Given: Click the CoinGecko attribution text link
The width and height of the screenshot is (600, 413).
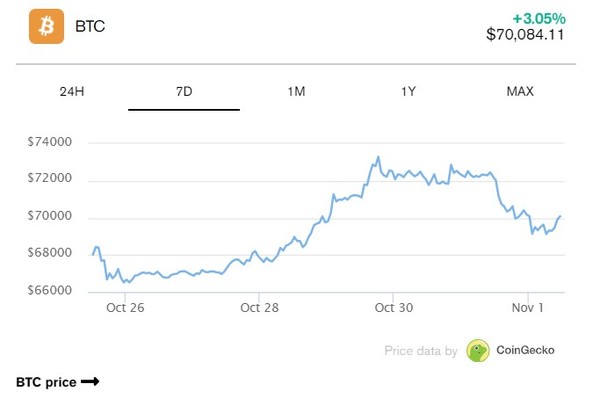Looking at the screenshot, I should click(525, 351).
